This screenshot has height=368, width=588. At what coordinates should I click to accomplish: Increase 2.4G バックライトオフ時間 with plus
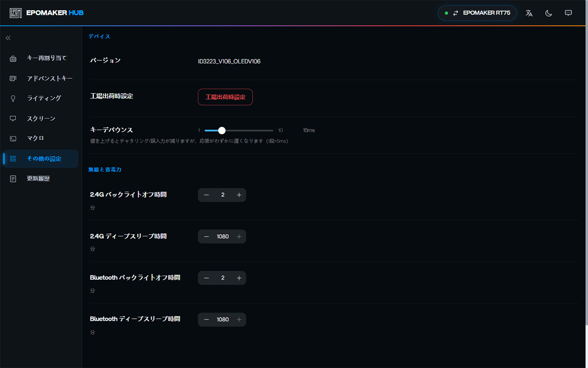239,195
